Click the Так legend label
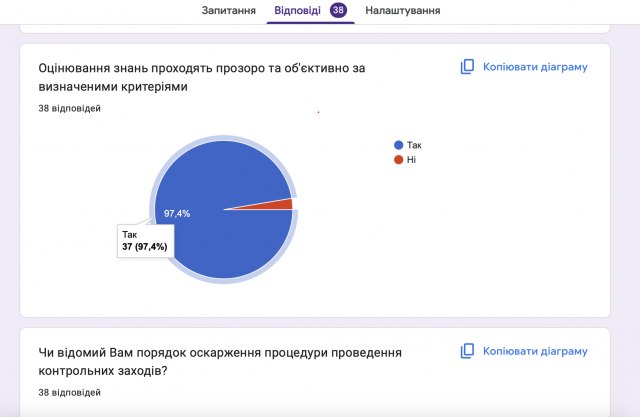Viewport: 640px width, 417px height. pyautogui.click(x=414, y=145)
